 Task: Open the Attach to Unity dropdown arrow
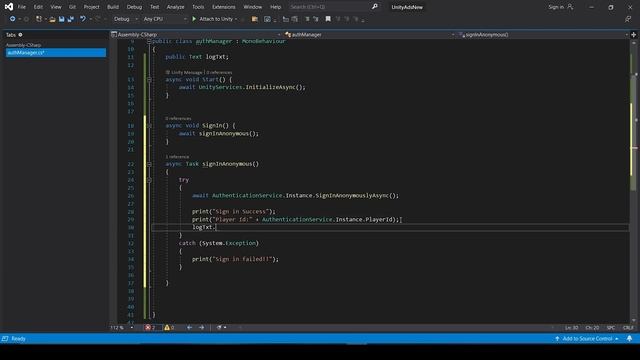coord(236,19)
